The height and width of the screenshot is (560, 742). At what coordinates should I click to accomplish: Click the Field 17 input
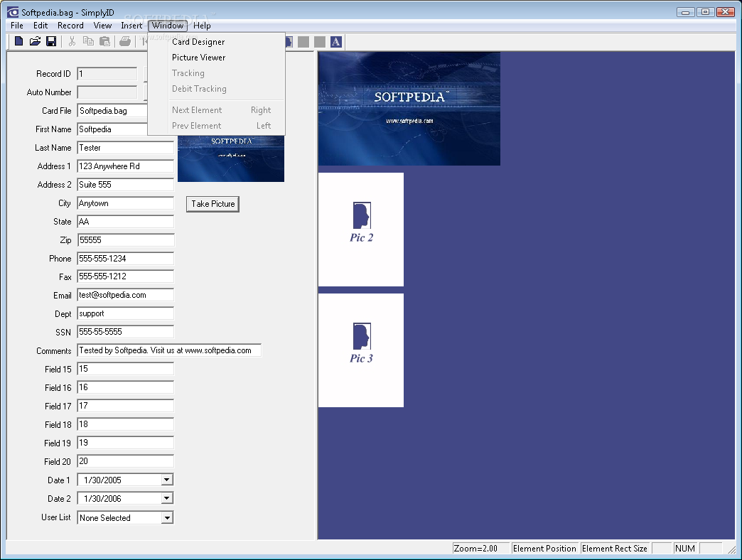[125, 405]
